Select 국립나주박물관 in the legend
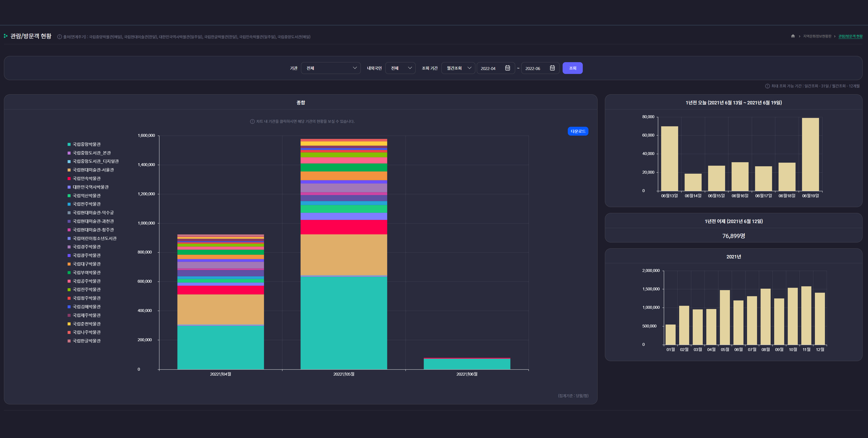The width and height of the screenshot is (868, 438). [x=84, y=332]
